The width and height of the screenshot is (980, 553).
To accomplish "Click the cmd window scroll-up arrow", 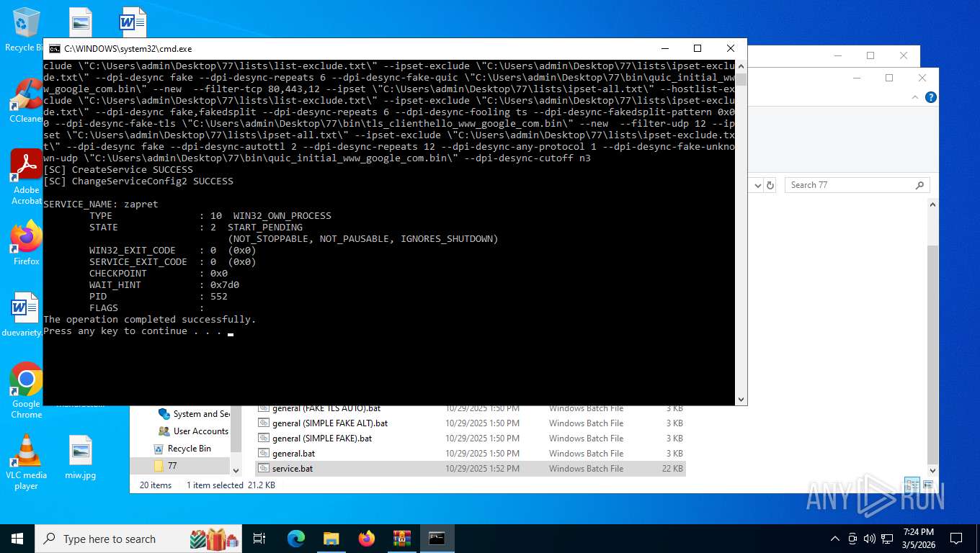I will coord(741,66).
